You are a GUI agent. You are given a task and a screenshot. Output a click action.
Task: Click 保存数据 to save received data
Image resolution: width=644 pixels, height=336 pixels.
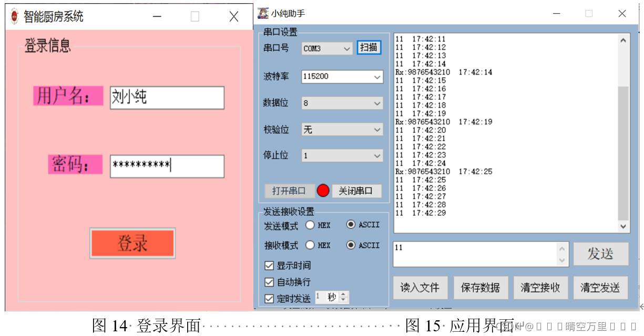pos(481,287)
